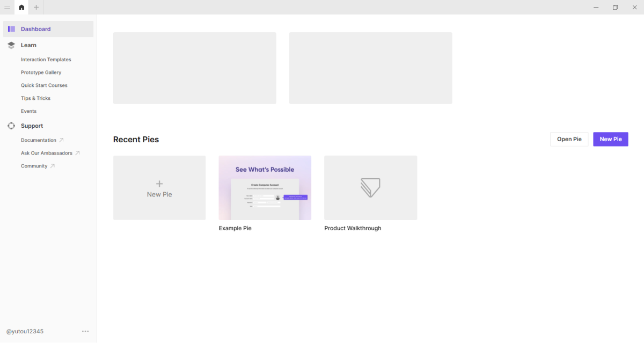Click the plus icon in New Pie card

pos(159,184)
